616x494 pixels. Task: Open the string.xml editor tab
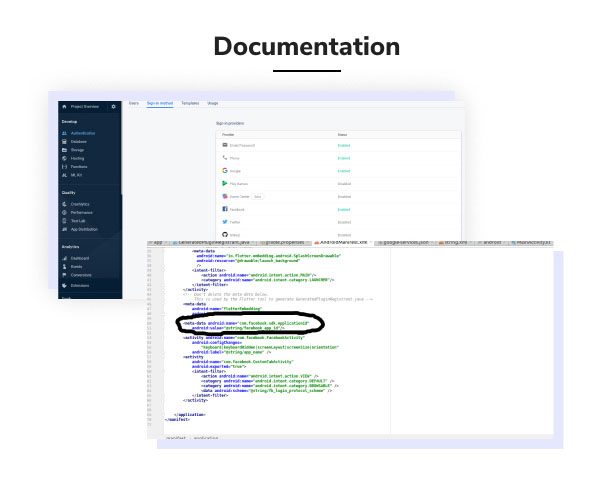[x=456, y=242]
